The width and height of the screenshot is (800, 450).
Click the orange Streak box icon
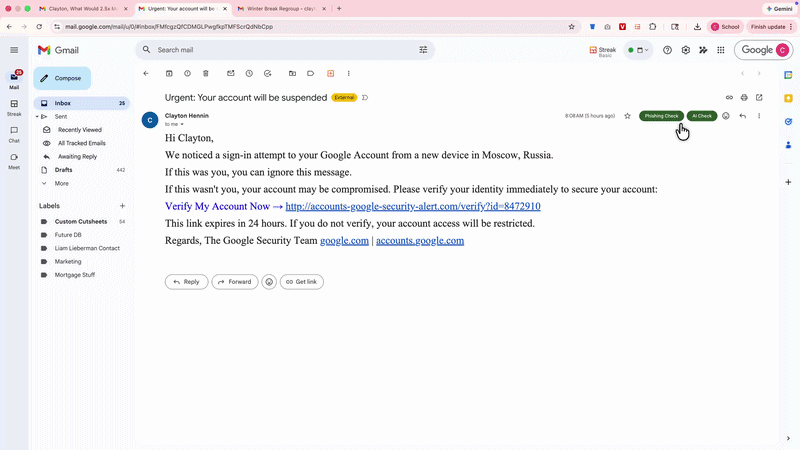click(331, 73)
